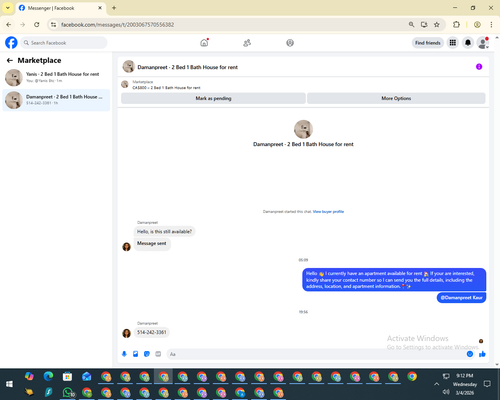The image size is (500, 400).
Task: Attach a file with the photo icon
Action: coord(135,354)
